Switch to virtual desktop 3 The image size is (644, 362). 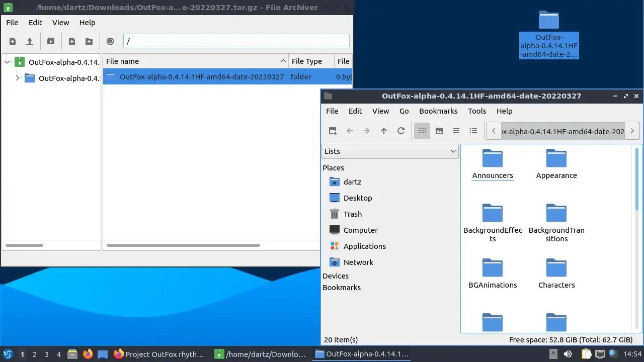46,354
